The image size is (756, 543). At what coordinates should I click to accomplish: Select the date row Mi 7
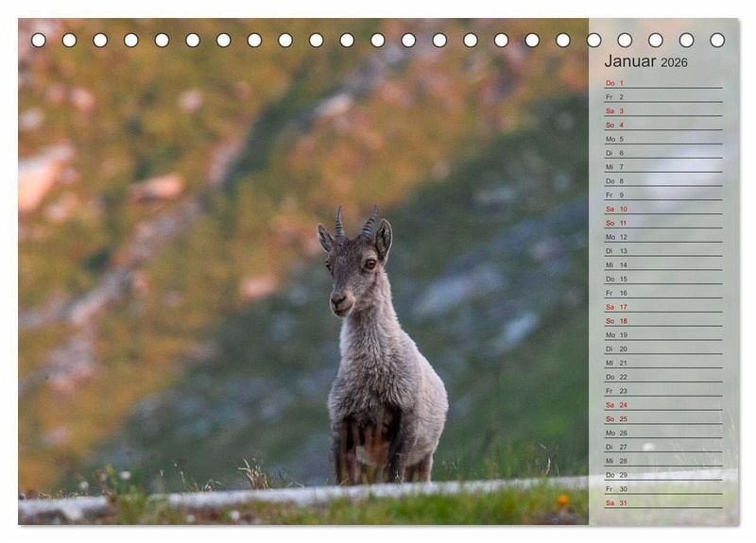(615, 167)
